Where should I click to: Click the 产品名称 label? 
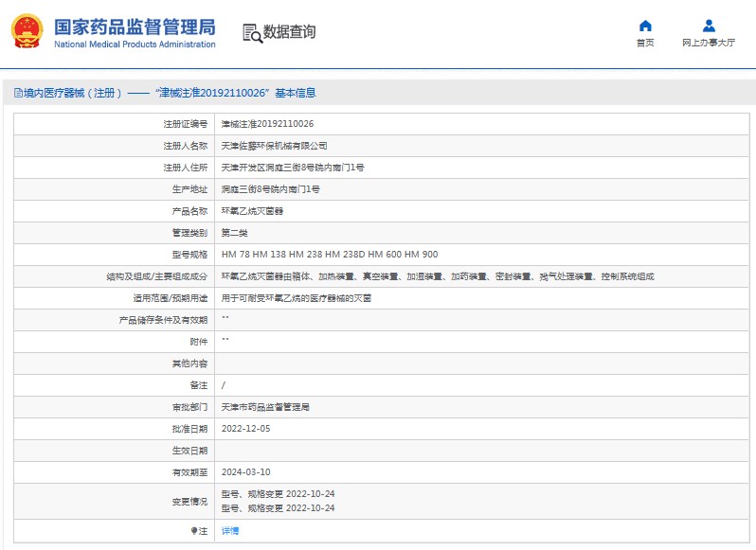[190, 211]
